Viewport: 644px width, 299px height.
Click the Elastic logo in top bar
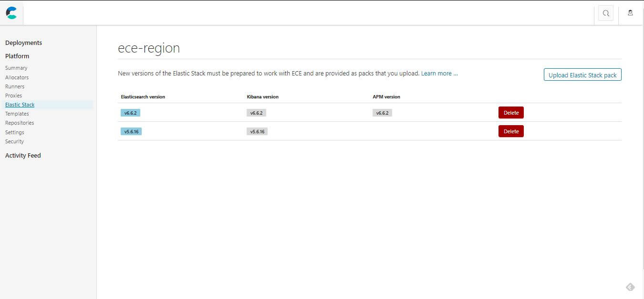[x=10, y=13]
